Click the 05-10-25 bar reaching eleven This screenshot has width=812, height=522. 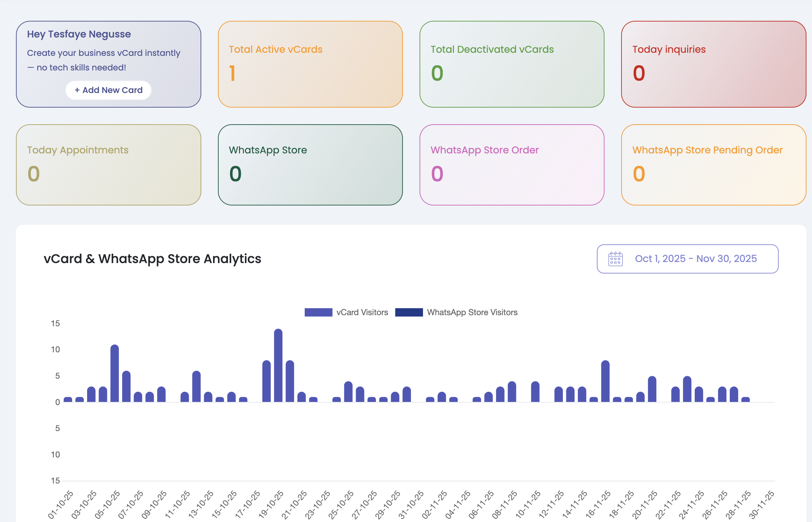point(115,373)
